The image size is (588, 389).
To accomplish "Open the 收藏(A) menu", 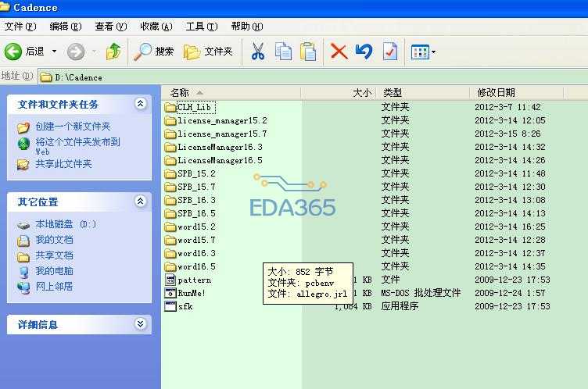I will [156, 27].
